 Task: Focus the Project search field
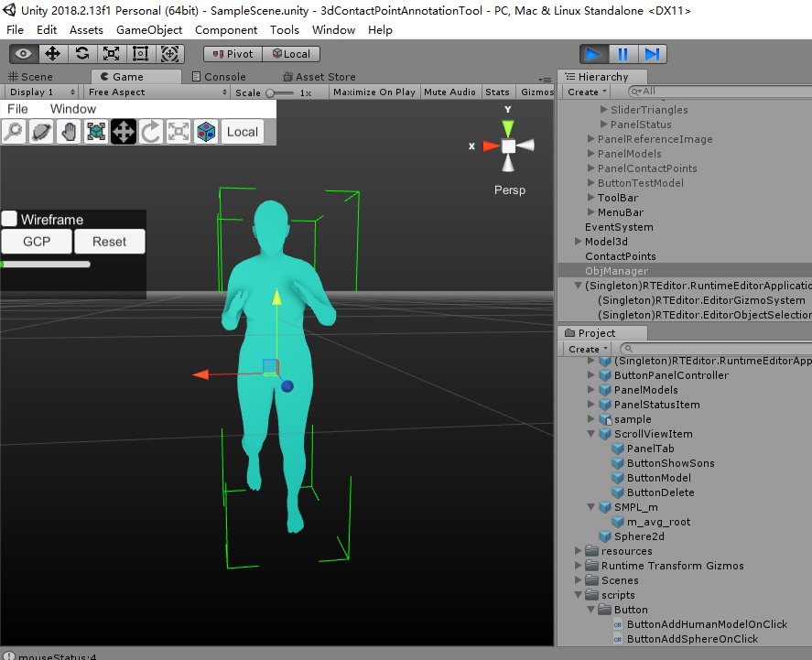(x=716, y=349)
